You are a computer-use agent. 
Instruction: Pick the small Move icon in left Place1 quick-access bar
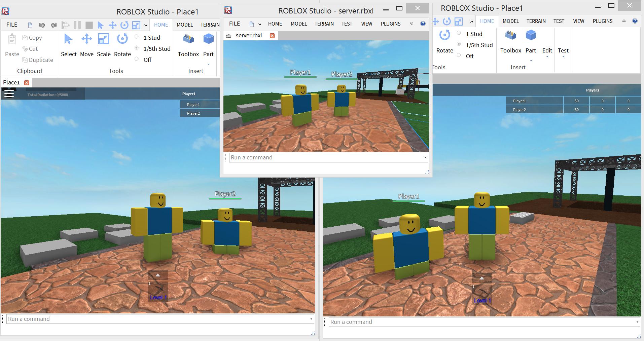[x=112, y=25]
